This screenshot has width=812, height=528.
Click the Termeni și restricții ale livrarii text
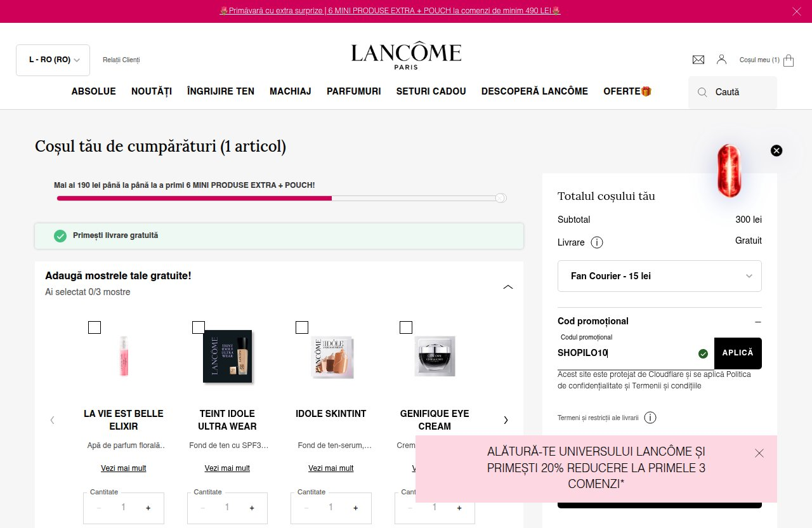tap(598, 418)
